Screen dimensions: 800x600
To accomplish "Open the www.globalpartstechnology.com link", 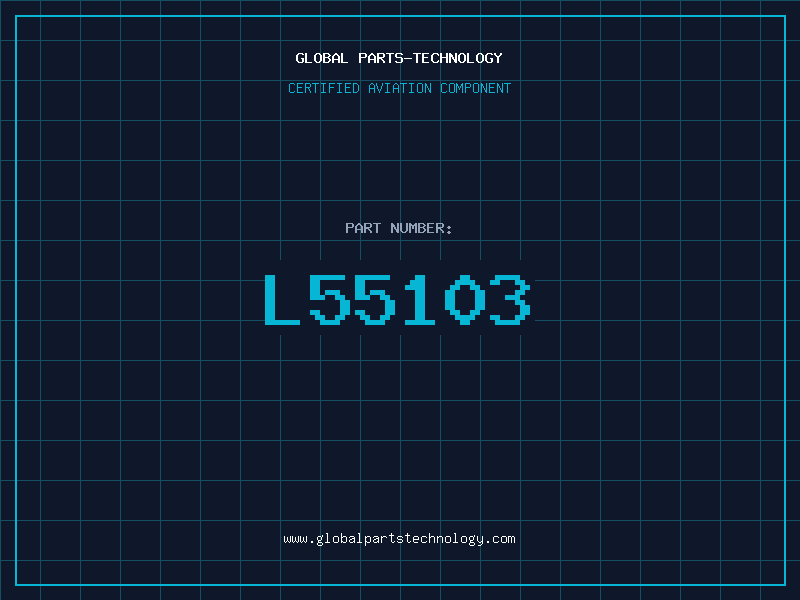I will click(x=399, y=539).
